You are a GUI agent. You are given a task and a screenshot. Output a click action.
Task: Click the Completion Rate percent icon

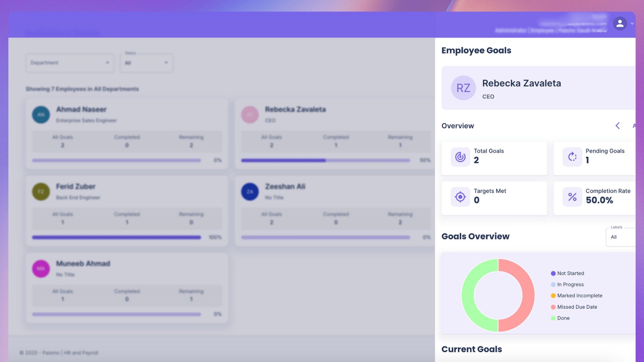(x=572, y=197)
